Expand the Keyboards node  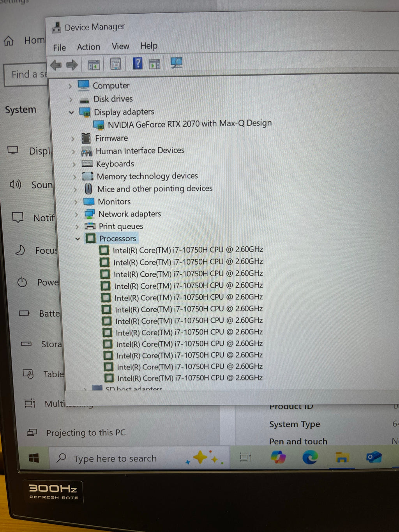click(x=74, y=164)
